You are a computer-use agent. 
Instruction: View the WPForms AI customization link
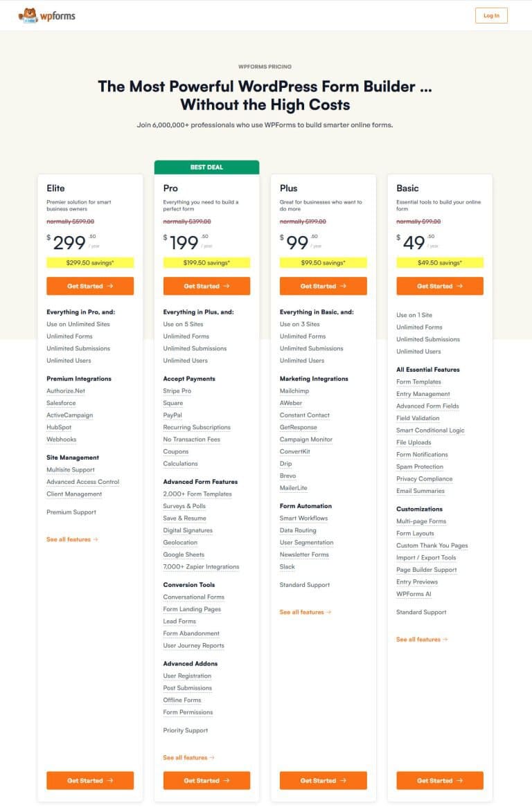[414, 594]
